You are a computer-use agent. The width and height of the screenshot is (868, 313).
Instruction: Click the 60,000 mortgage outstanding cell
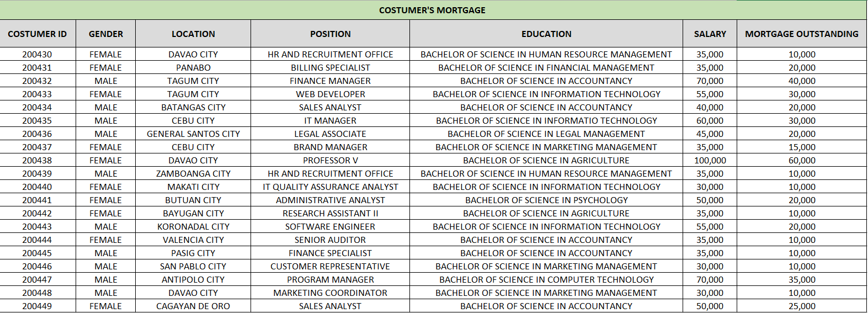tap(801, 160)
